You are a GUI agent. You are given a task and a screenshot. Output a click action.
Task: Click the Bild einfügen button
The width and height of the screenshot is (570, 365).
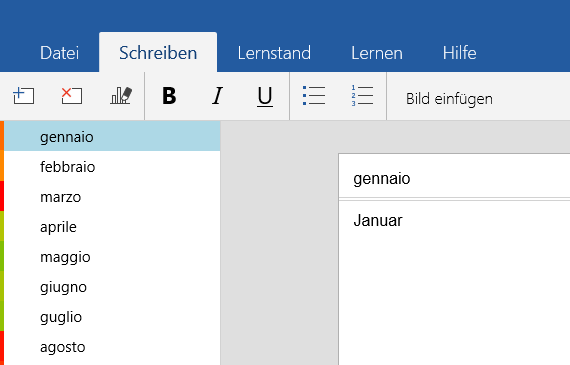point(449,99)
